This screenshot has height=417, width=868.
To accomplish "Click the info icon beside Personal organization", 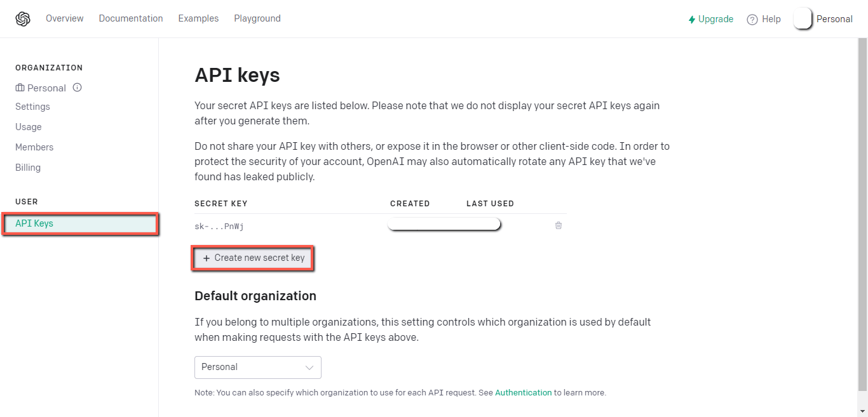I will [78, 88].
